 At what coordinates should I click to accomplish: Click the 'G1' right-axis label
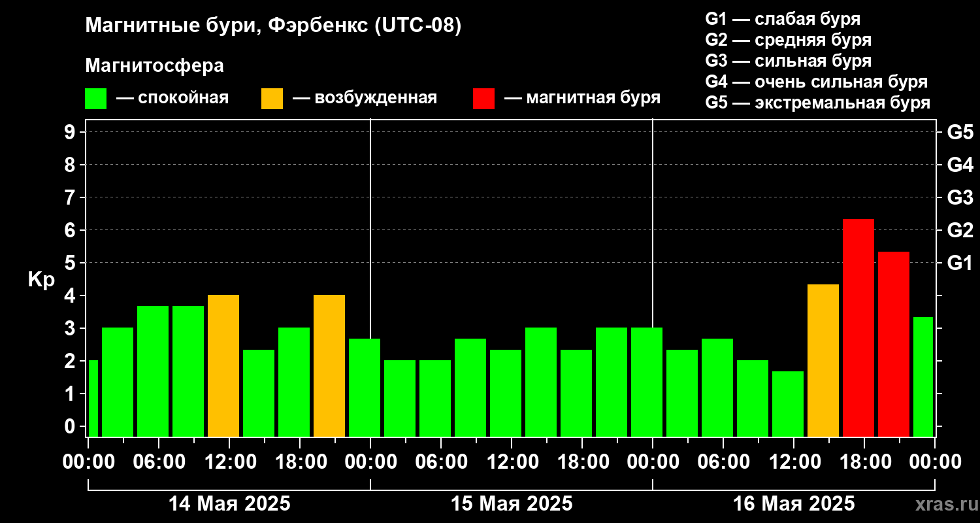point(960,263)
